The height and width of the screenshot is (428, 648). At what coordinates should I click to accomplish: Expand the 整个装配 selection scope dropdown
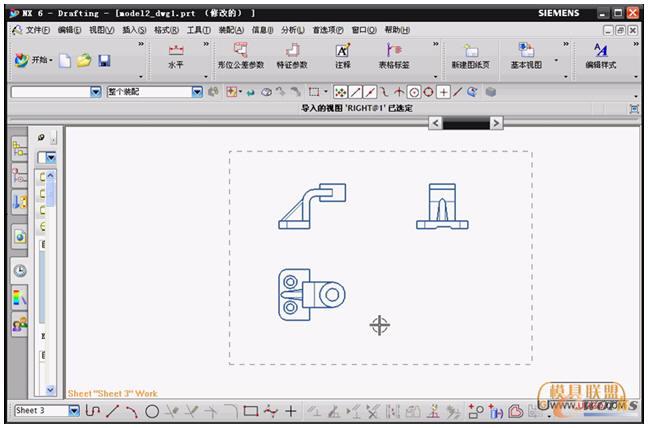[x=197, y=92]
